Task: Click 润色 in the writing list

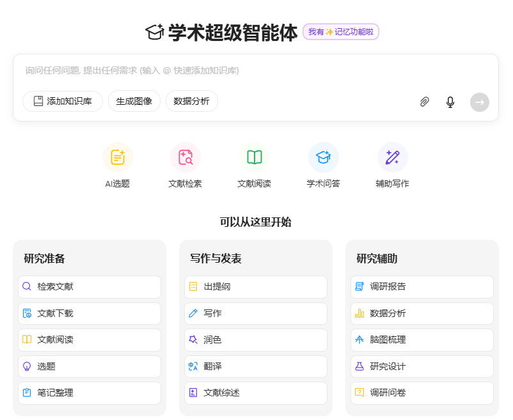Action: 256,340
